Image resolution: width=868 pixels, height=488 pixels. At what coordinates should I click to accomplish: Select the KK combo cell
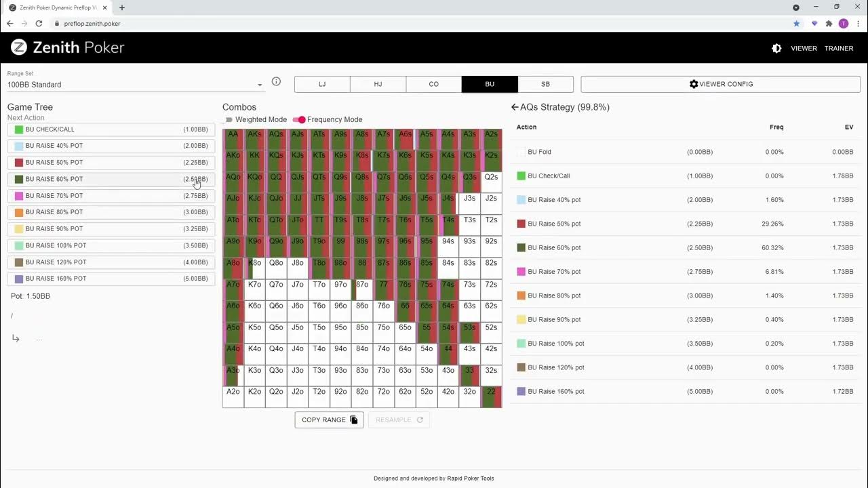point(254,161)
